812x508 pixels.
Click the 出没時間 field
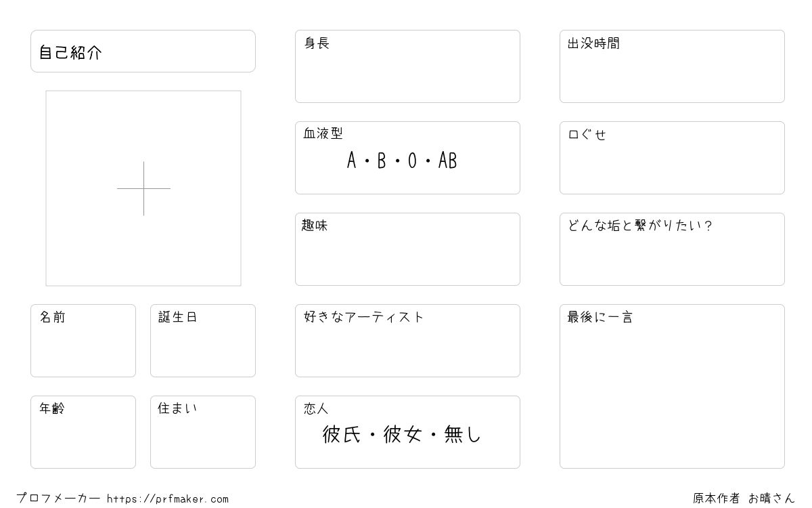coord(672,66)
